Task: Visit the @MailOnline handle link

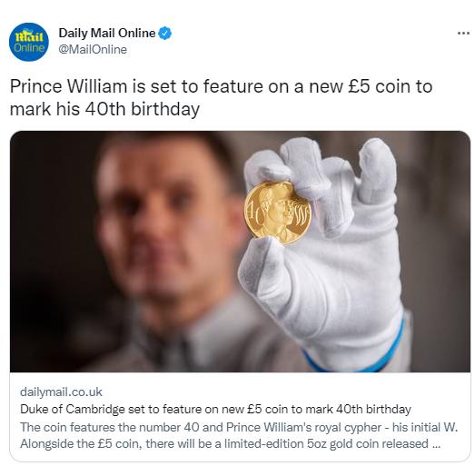Action: 93,49
